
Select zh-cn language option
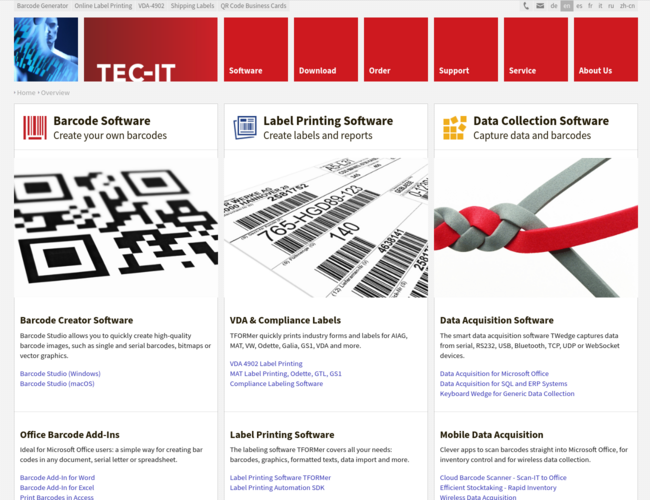627,6
